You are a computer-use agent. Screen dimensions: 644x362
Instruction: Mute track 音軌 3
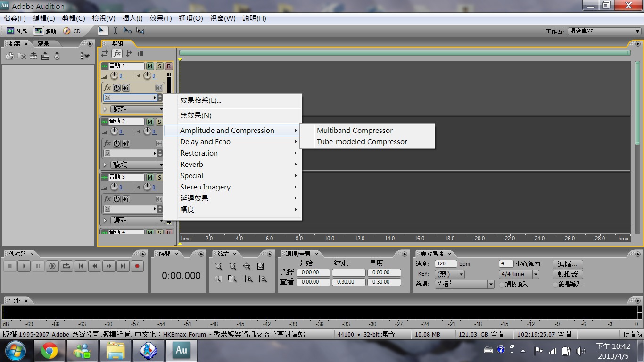point(150,177)
